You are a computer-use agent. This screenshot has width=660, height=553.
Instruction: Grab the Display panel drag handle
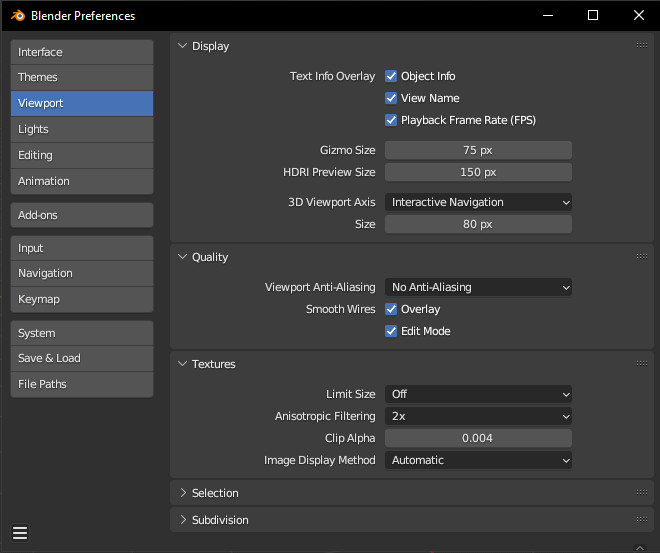click(641, 45)
